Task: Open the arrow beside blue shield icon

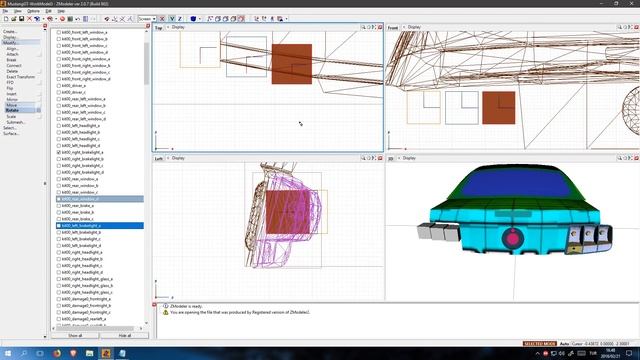Action: (199, 19)
